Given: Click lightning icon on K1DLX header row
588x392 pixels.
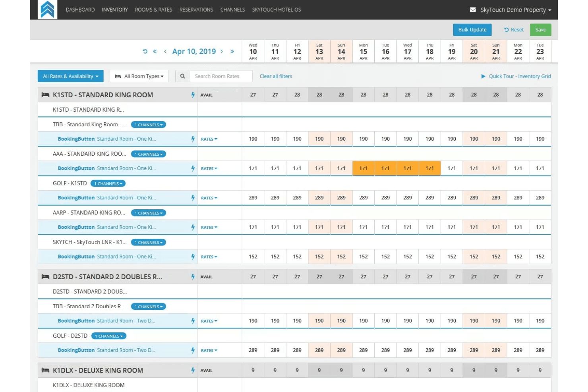Looking at the screenshot, I should [x=193, y=370].
